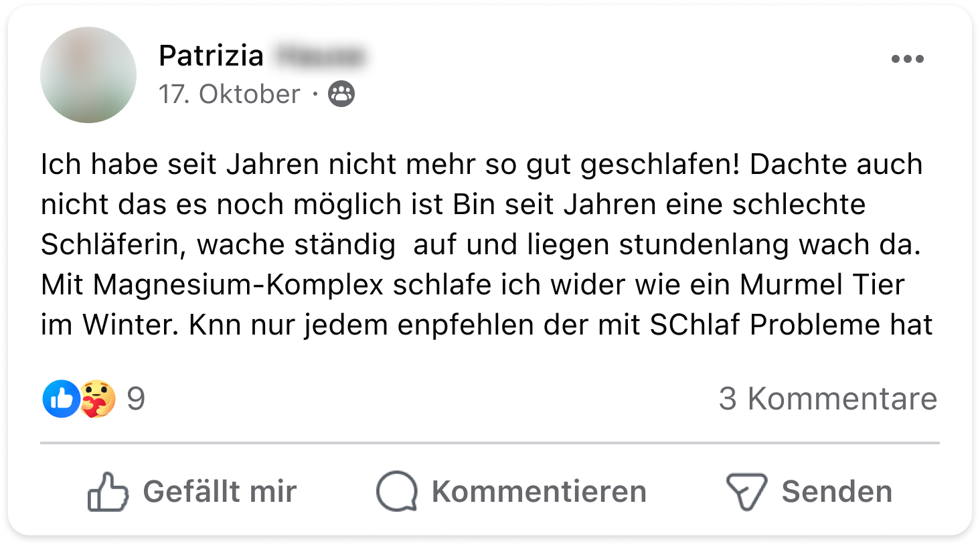980x546 pixels.
Task: Show who reacted via the count 9
Action: pos(136,399)
